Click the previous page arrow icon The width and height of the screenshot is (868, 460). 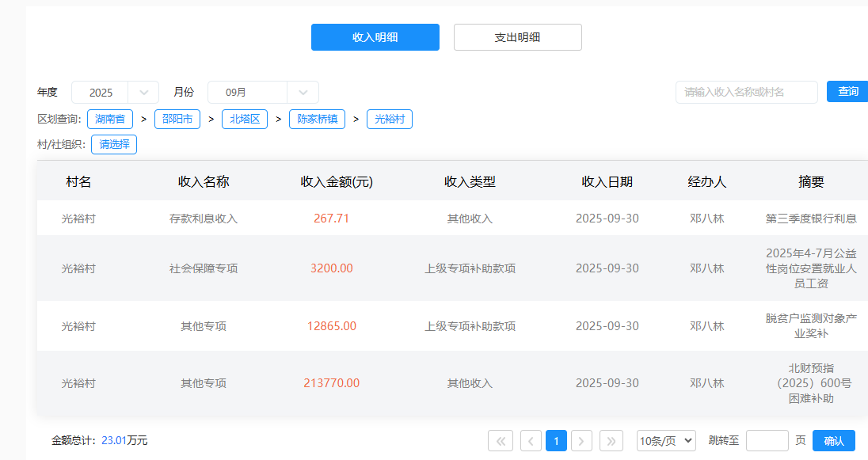(531, 441)
